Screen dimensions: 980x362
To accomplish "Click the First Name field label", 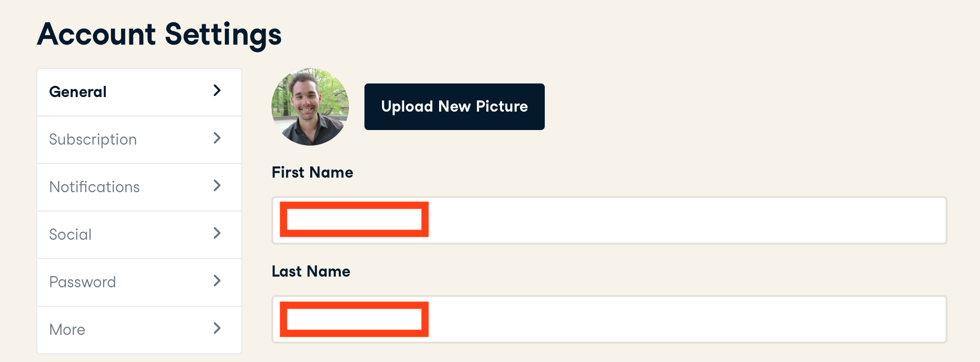I will tap(312, 172).
